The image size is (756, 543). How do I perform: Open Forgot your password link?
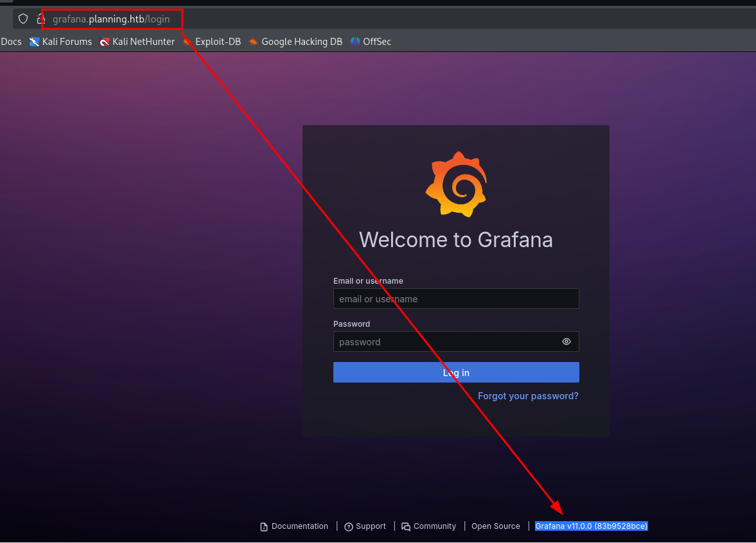tap(528, 396)
